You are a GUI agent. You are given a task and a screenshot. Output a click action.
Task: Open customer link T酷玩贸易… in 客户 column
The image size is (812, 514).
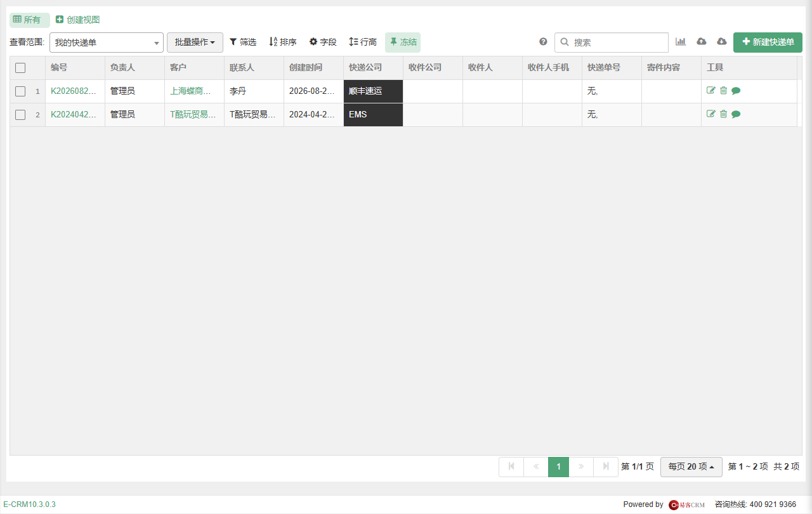point(193,114)
